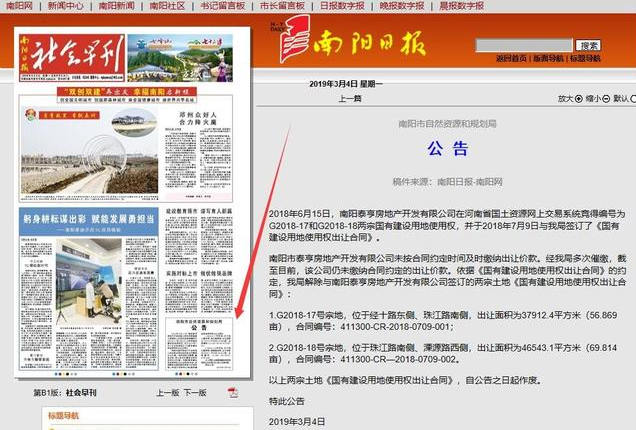The height and width of the screenshot is (430, 636).
Task: Click the 特此公告 closing line
Action: click(x=286, y=401)
